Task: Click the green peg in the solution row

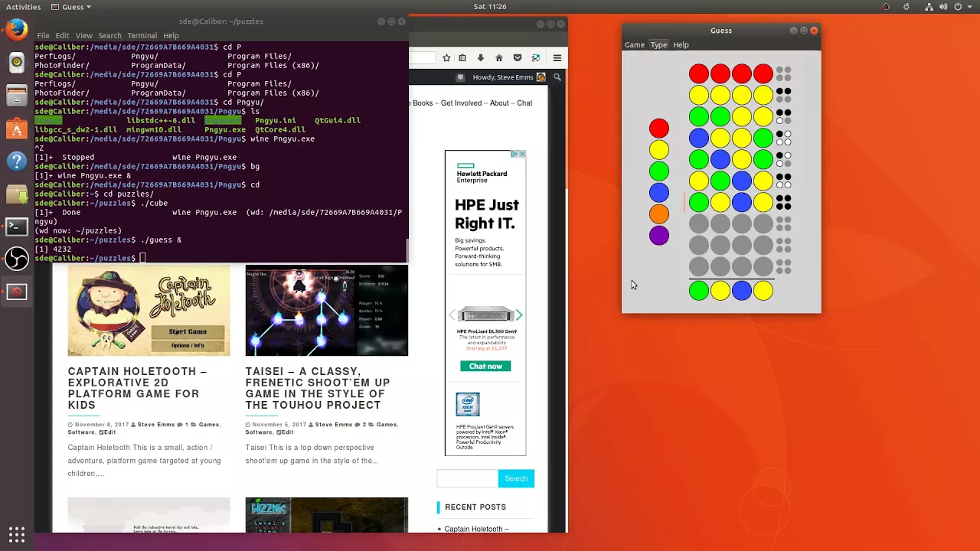Action: point(699,291)
